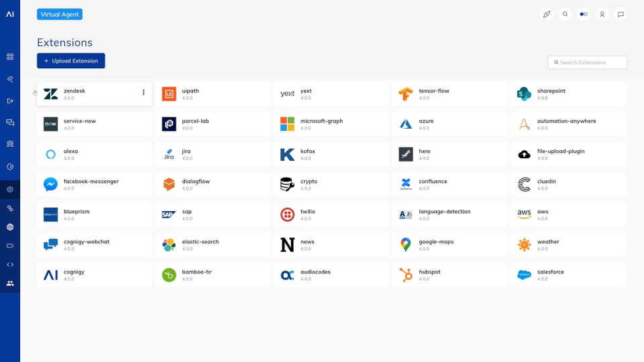Click the Virtual Agent label button
The width and height of the screenshot is (644, 362).
[x=60, y=14]
